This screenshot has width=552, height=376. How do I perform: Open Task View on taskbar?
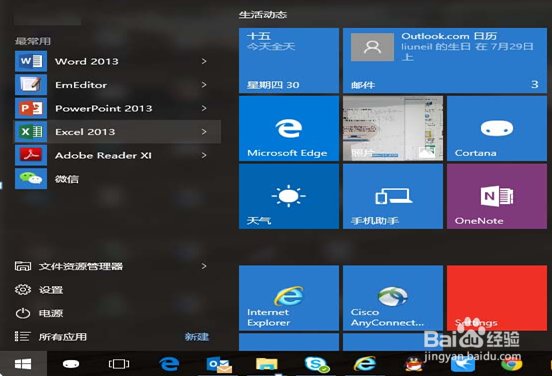pyautogui.click(x=119, y=364)
